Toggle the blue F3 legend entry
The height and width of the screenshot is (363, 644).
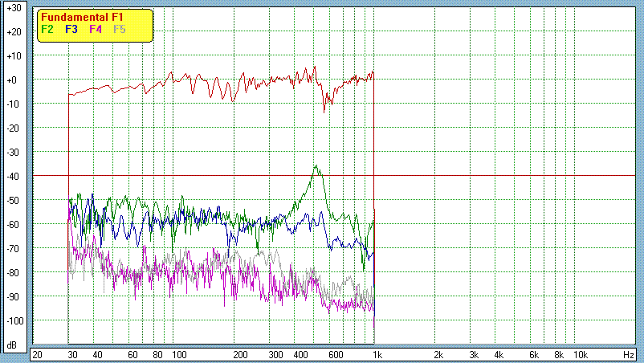click(71, 29)
